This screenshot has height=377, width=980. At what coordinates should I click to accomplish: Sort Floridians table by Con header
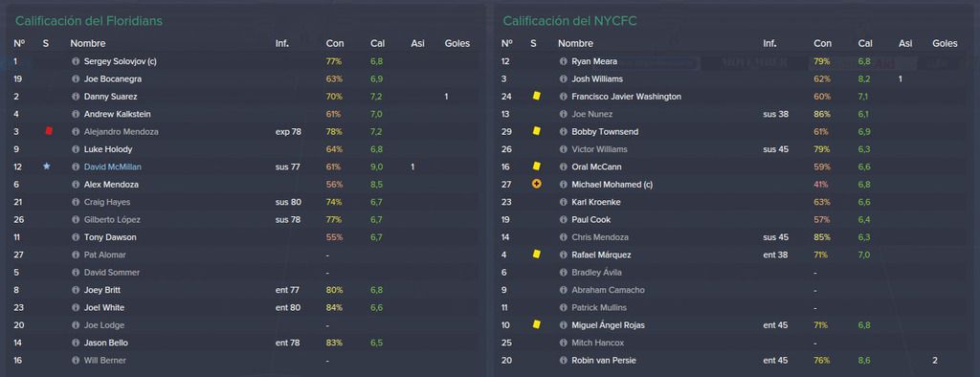coord(334,43)
